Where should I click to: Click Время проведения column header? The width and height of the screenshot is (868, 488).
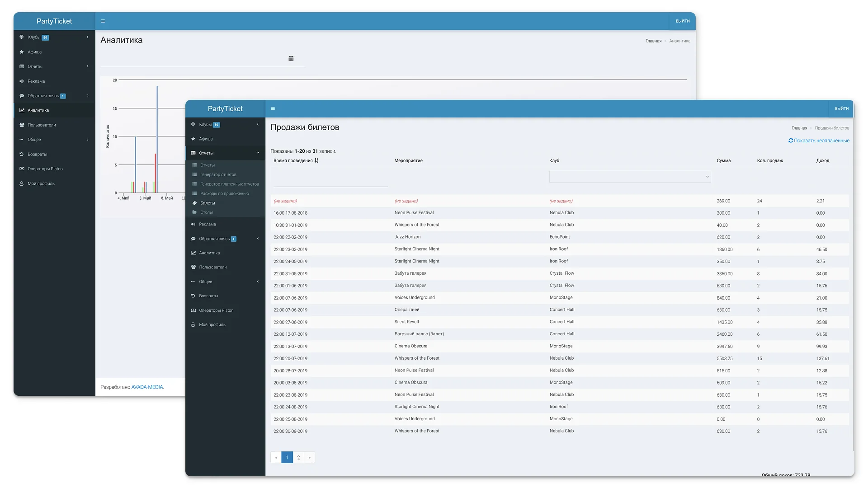point(293,161)
